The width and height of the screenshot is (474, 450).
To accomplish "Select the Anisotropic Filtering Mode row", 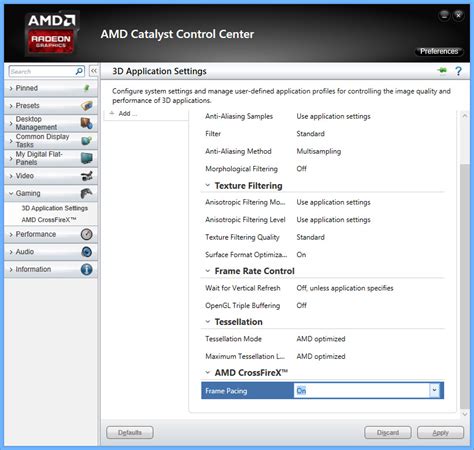I will tap(323, 202).
